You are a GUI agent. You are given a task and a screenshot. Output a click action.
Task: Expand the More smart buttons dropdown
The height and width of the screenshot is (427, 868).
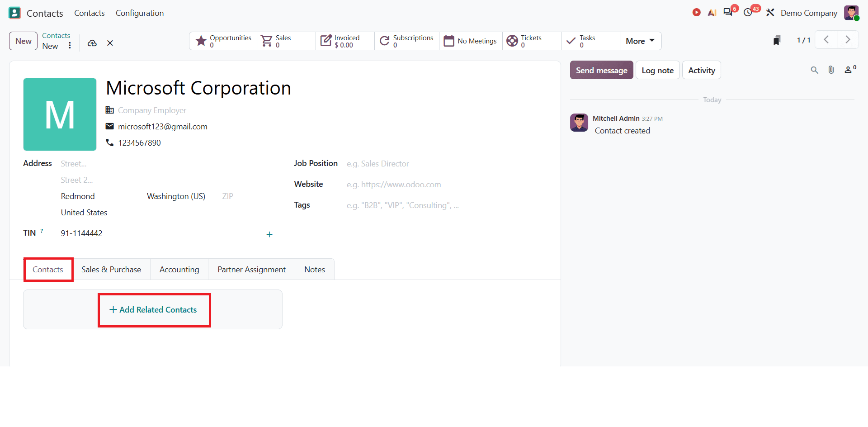tap(640, 41)
